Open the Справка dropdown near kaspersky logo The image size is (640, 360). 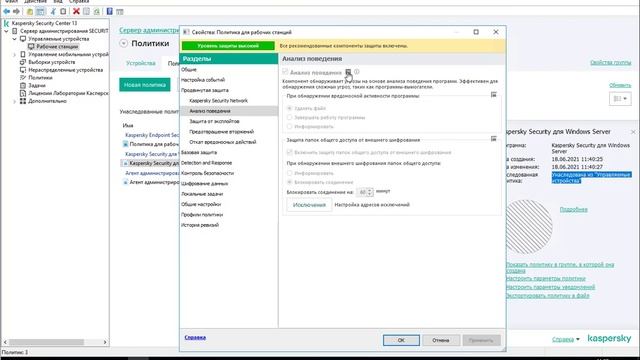[566, 339]
